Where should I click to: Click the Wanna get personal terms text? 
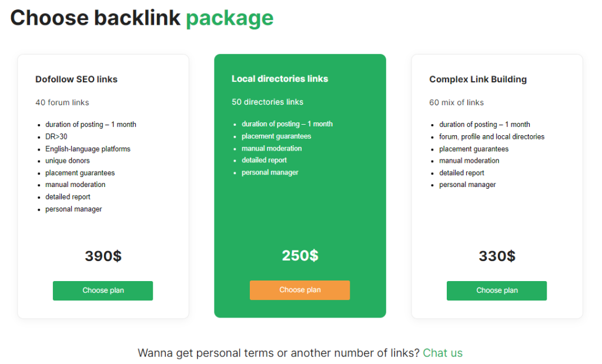pos(279,353)
